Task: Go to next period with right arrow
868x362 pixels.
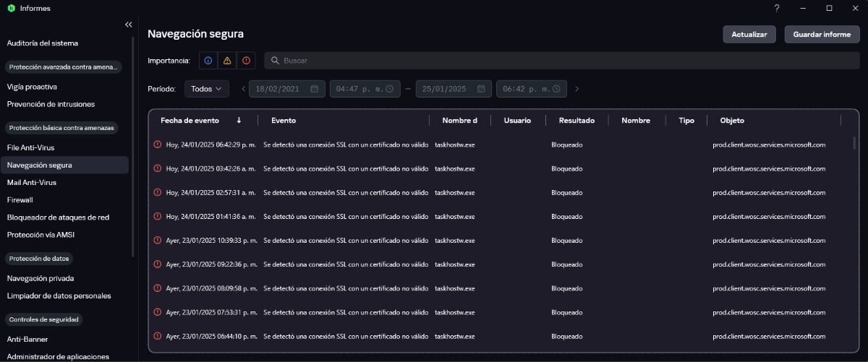Action: click(576, 89)
